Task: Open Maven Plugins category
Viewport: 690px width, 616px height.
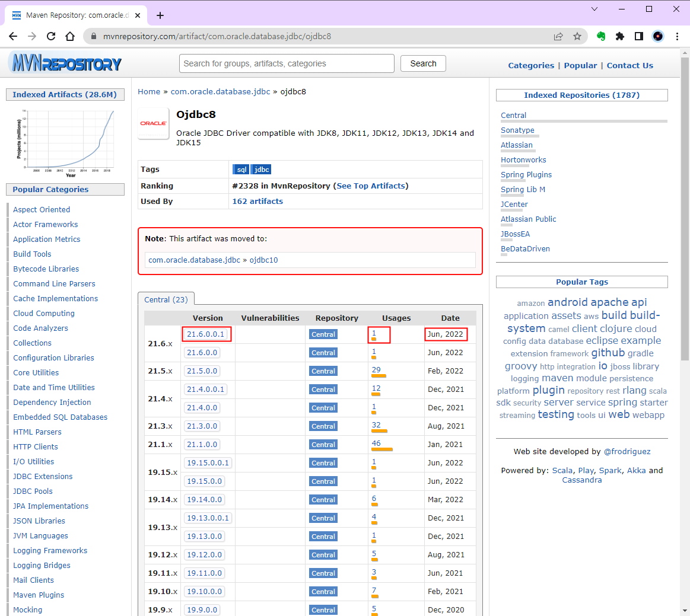Action: (x=39, y=595)
